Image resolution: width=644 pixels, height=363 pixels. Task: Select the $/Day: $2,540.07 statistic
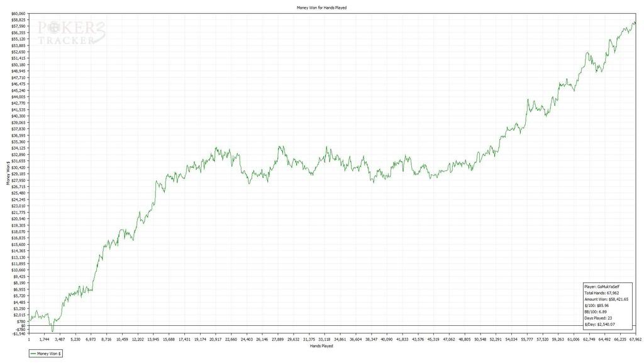pos(601,325)
